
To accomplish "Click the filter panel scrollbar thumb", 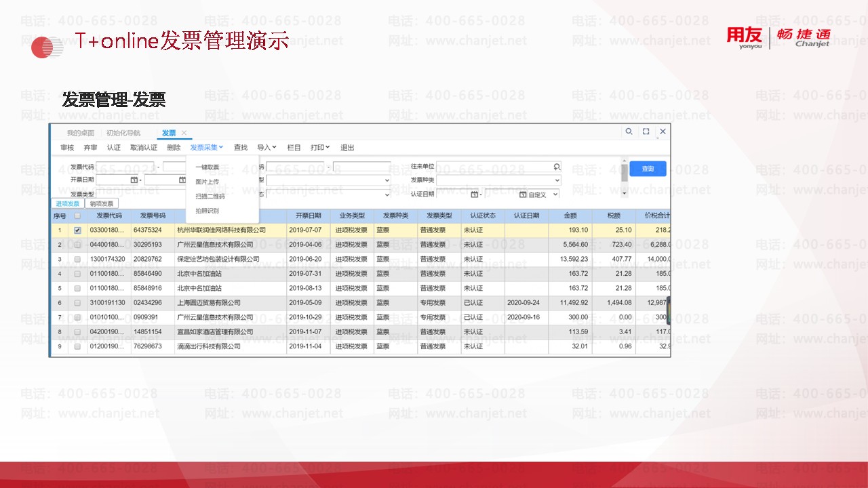I will 624,172.
